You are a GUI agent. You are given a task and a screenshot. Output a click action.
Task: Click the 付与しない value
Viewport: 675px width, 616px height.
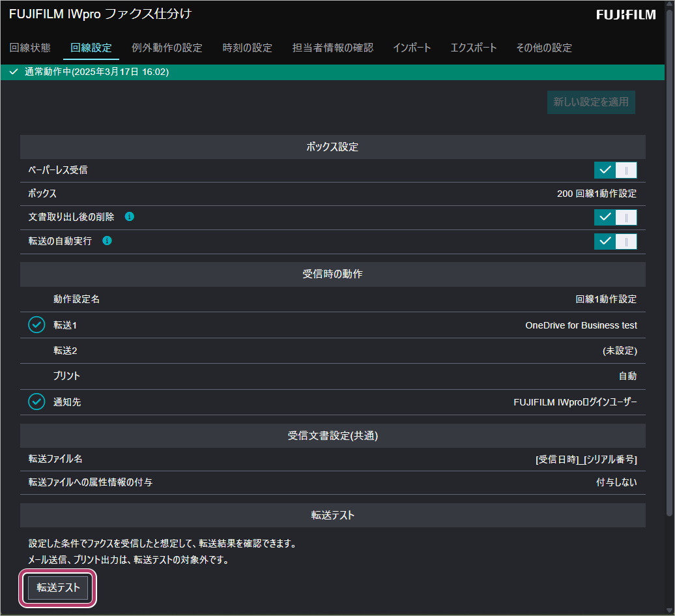(616, 482)
